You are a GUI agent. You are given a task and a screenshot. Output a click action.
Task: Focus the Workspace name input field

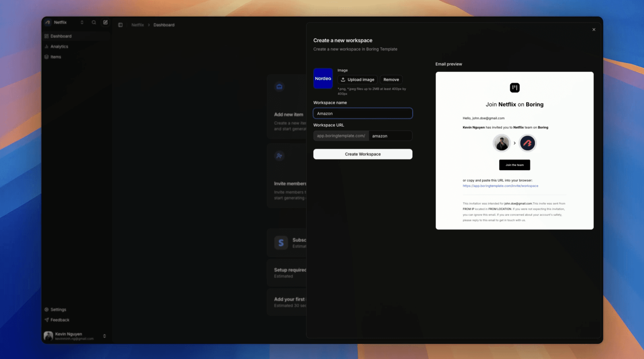pos(363,113)
